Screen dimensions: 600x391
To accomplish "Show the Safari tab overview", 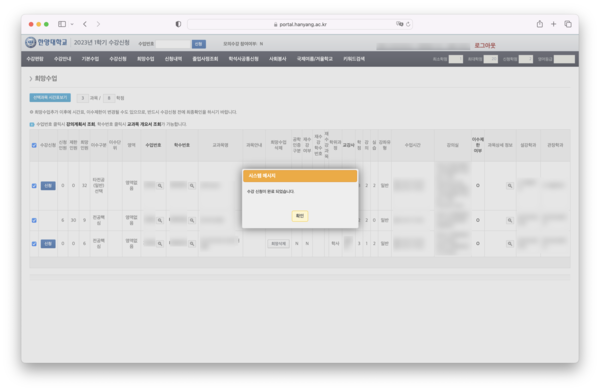I will (568, 24).
